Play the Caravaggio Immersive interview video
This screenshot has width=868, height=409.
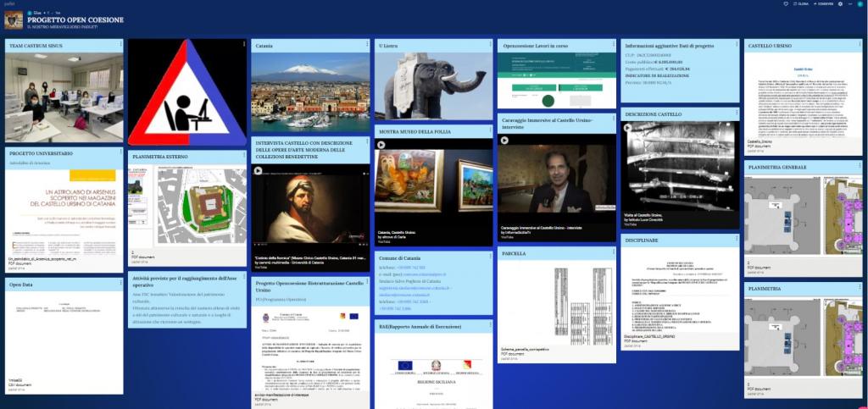pyautogui.click(x=504, y=141)
